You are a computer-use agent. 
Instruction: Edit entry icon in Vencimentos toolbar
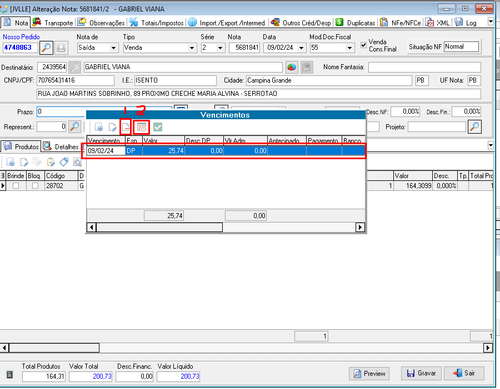[x=112, y=127]
